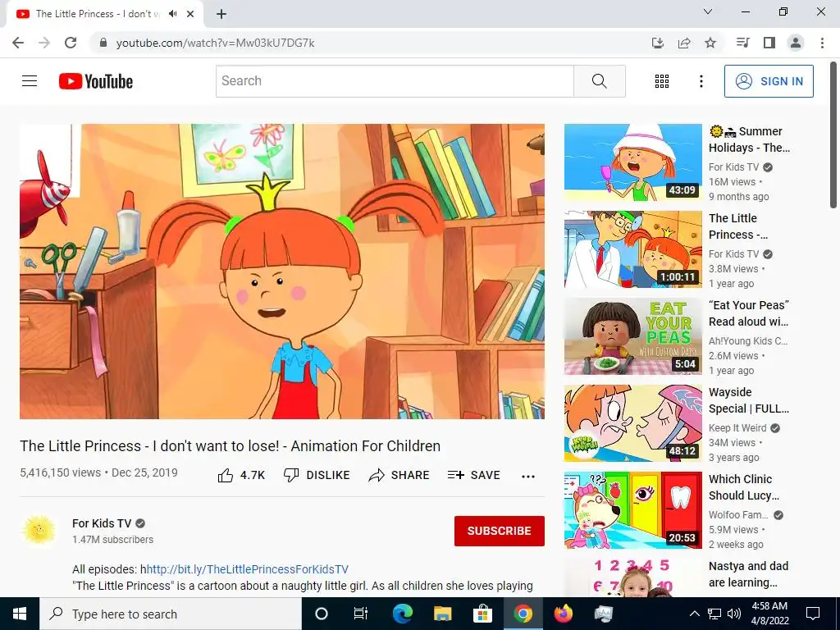The height and width of the screenshot is (630, 840).
Task: Open Summer Holidays video thumbnail
Action: (632, 162)
